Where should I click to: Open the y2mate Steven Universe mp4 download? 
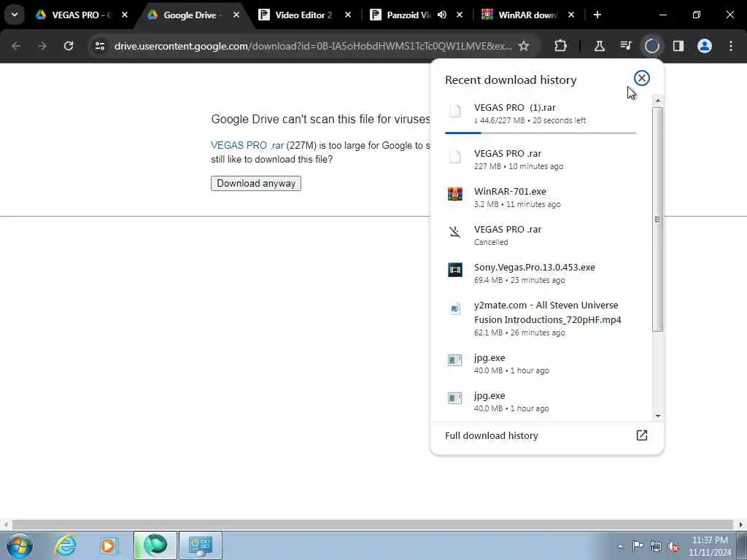(541, 318)
